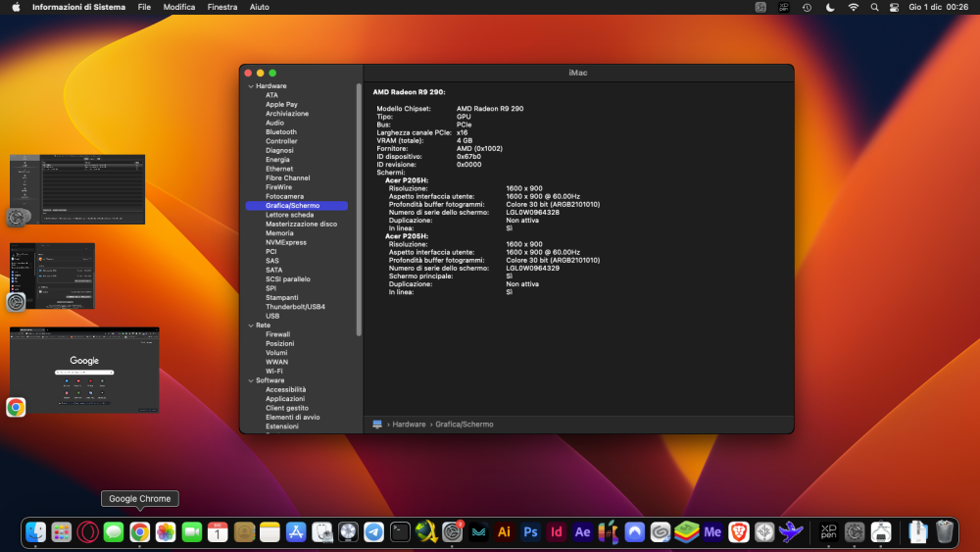This screenshot has height=552, width=980.
Task: Open NordVPN icon in dock
Action: tap(634, 532)
